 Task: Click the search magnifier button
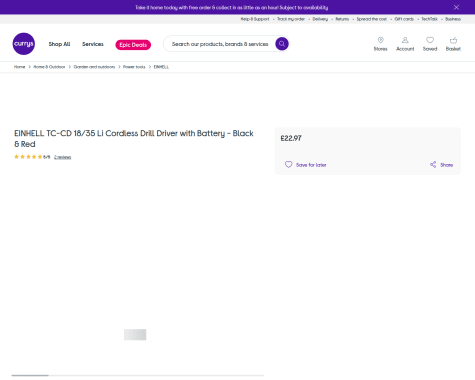(282, 44)
